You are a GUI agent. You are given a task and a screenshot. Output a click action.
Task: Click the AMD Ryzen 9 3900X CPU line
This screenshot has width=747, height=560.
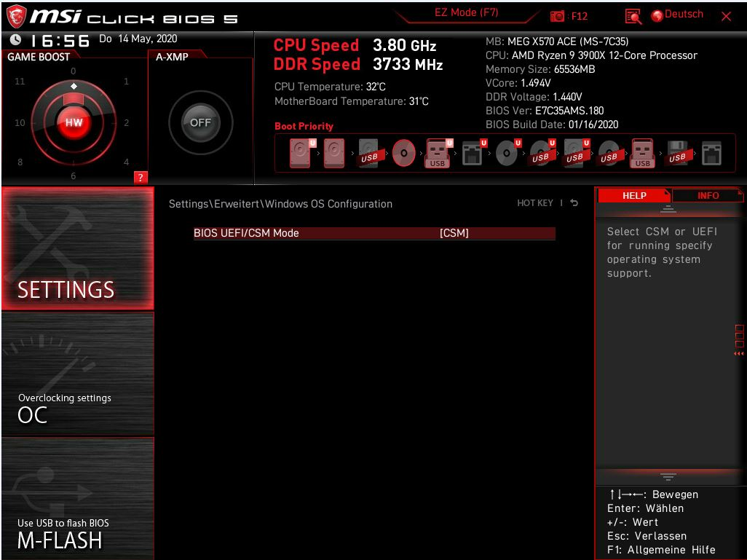tap(591, 55)
